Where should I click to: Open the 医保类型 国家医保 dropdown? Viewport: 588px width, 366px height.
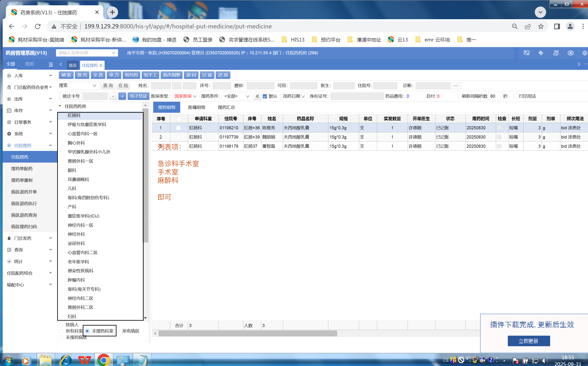186,96
